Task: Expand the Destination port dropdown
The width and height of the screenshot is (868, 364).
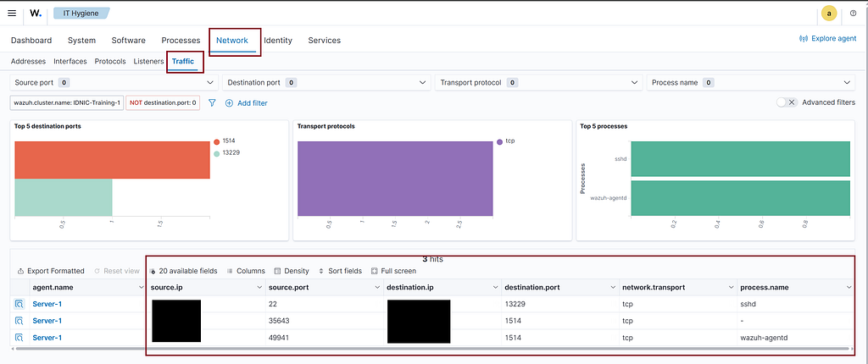Action: (326, 82)
